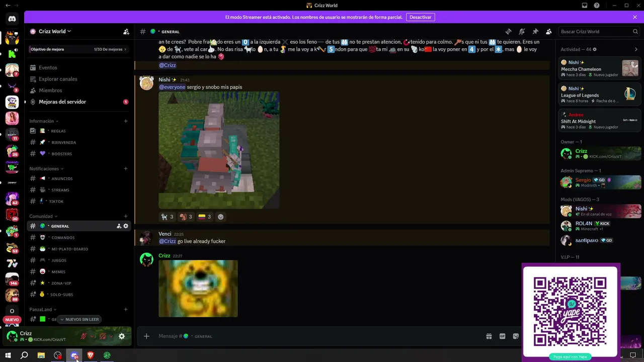Toggle microphone mute
Screen dimensions: 644x362
[84, 336]
